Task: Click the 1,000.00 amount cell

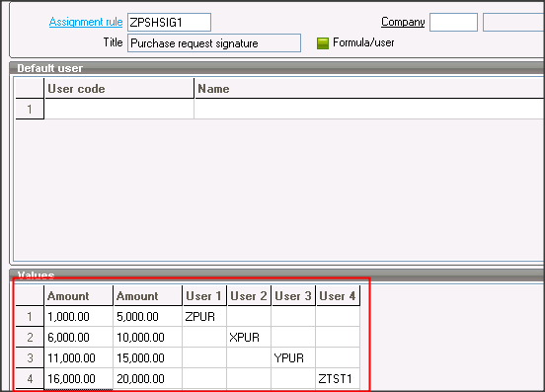Action: (x=79, y=316)
